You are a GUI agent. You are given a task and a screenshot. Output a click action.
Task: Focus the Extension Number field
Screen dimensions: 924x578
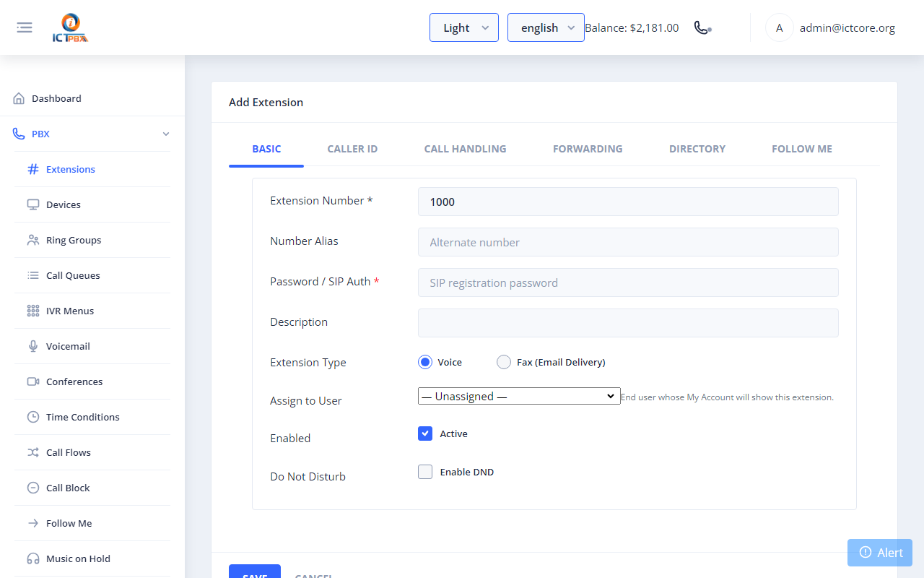[x=628, y=202]
